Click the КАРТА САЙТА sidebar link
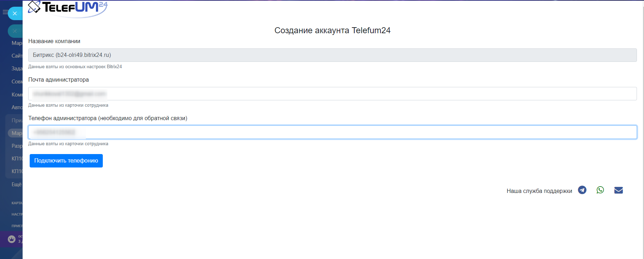644x259 pixels. pos(17,203)
